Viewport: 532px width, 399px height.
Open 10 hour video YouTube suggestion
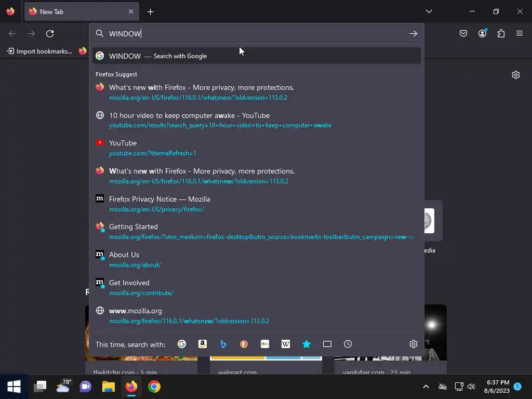(x=257, y=120)
